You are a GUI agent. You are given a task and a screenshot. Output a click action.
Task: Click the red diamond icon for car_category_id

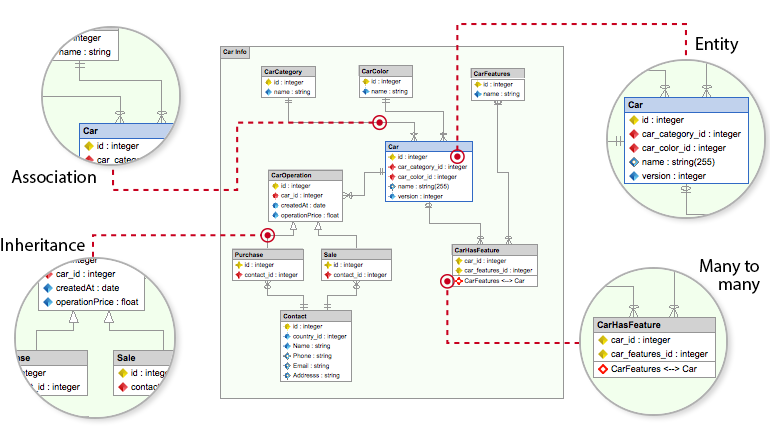[x=392, y=166]
